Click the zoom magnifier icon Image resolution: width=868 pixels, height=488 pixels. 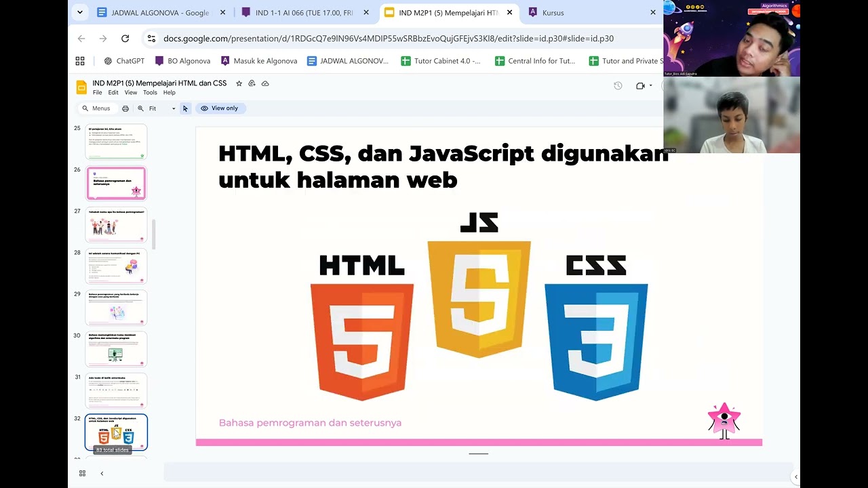141,108
